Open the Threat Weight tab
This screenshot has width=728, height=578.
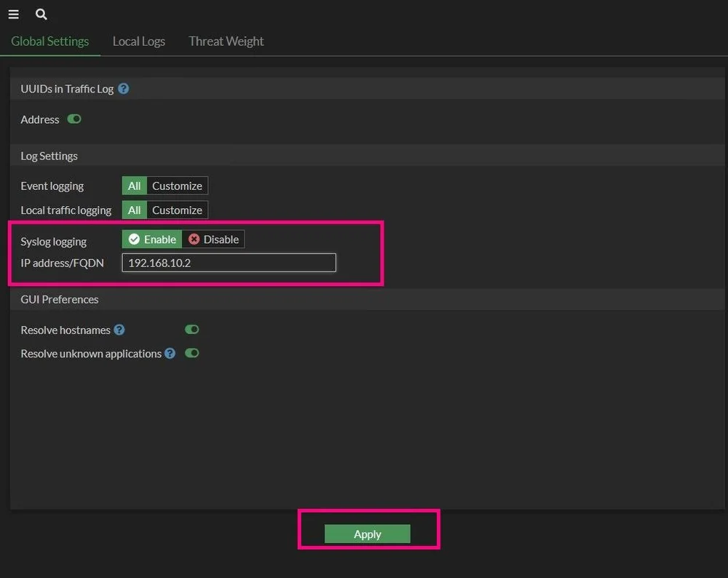(226, 41)
